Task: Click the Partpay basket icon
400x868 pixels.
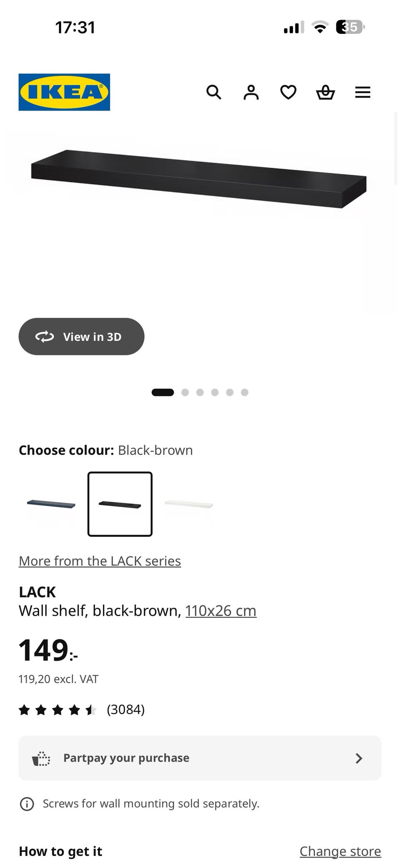Action: click(41, 758)
